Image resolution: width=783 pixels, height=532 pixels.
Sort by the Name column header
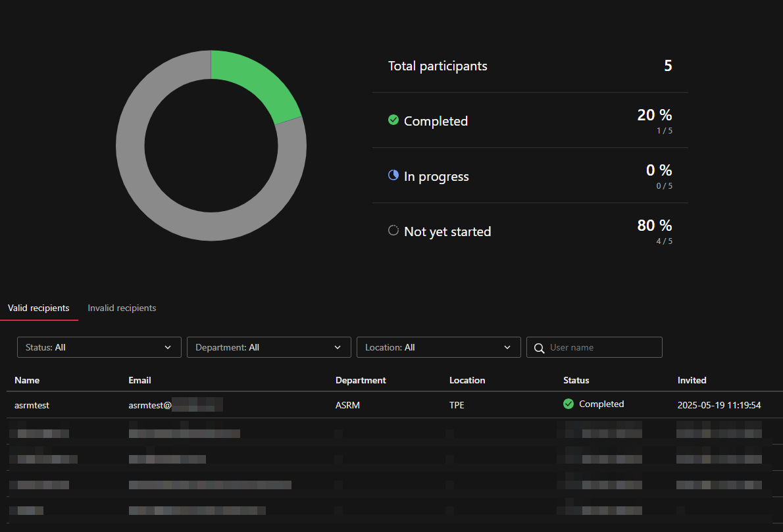pyautogui.click(x=27, y=380)
